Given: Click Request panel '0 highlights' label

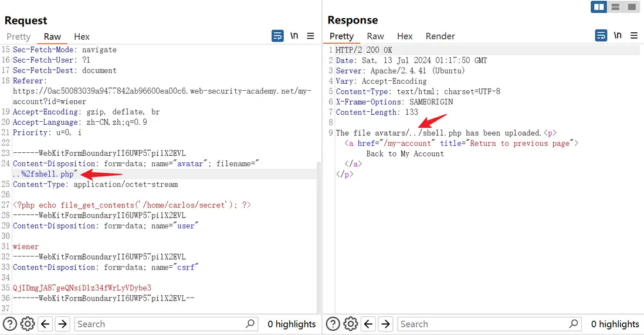Looking at the screenshot, I should (x=292, y=324).
